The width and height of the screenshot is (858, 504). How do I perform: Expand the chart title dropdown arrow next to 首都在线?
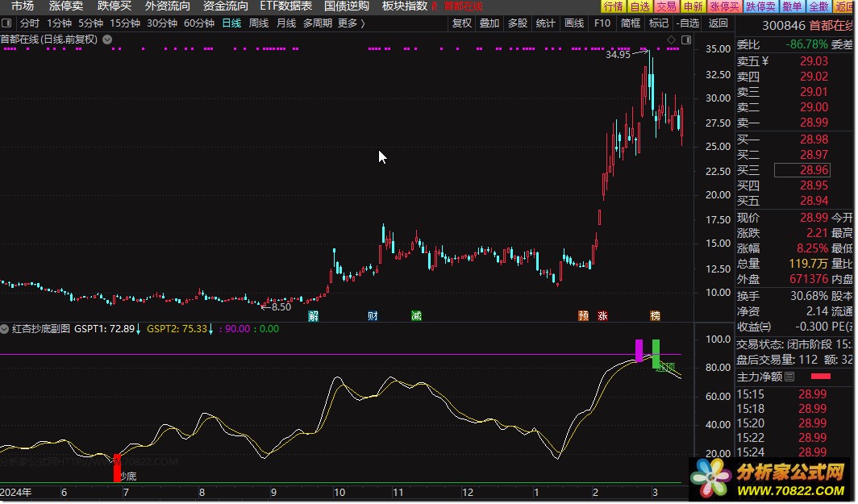107,40
